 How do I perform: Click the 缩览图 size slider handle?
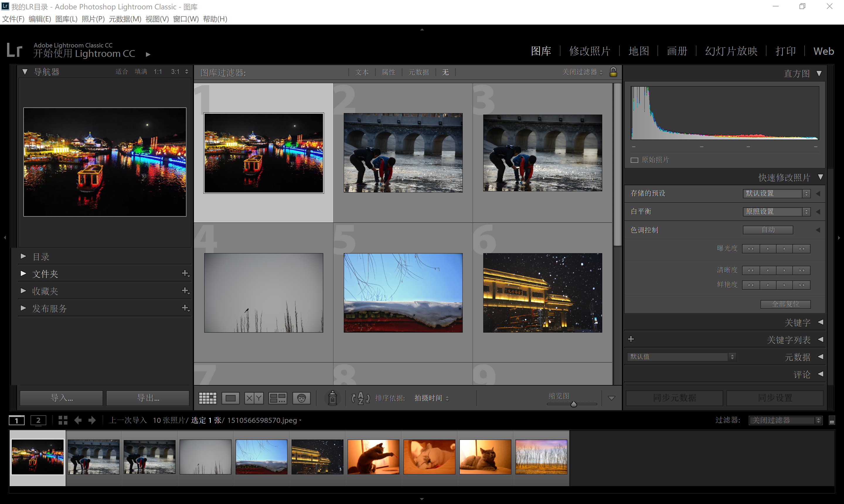tap(574, 404)
